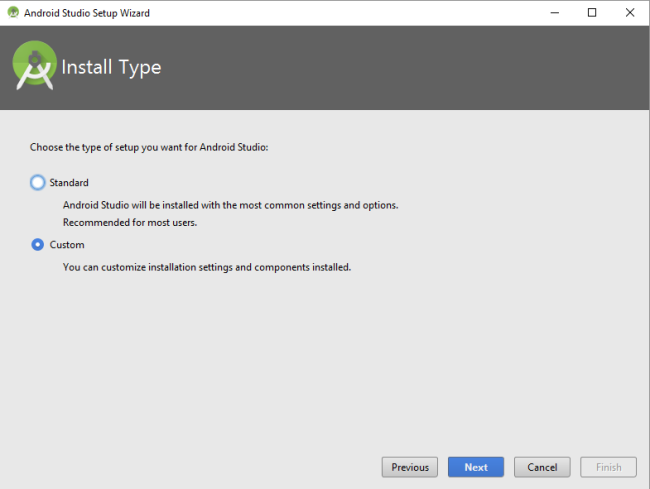Close the Android Studio Setup Wizard window

(629, 12)
